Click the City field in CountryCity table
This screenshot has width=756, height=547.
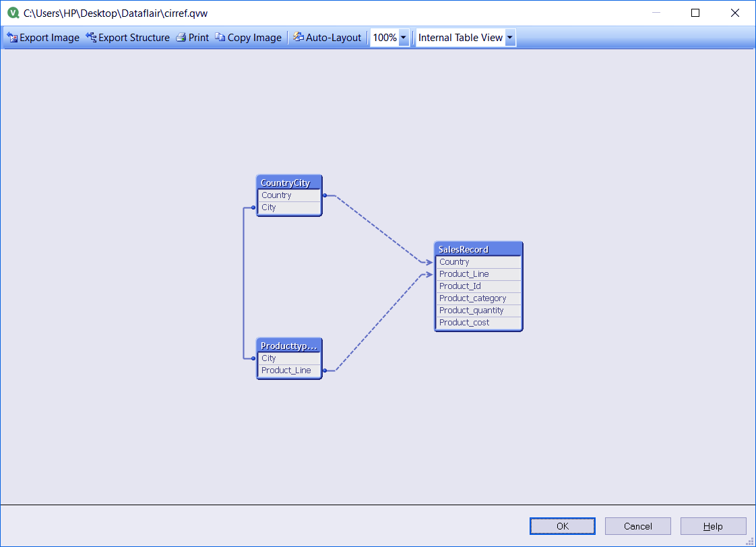click(x=288, y=207)
